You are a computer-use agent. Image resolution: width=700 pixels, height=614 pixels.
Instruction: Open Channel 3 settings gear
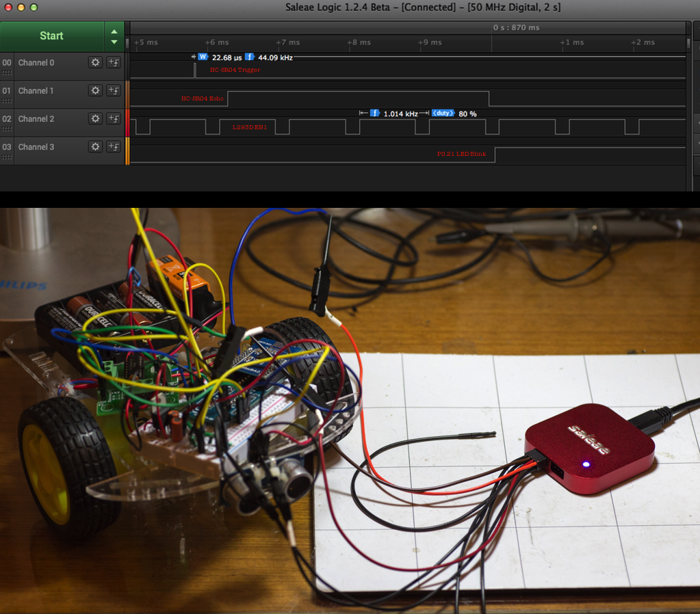click(95, 146)
